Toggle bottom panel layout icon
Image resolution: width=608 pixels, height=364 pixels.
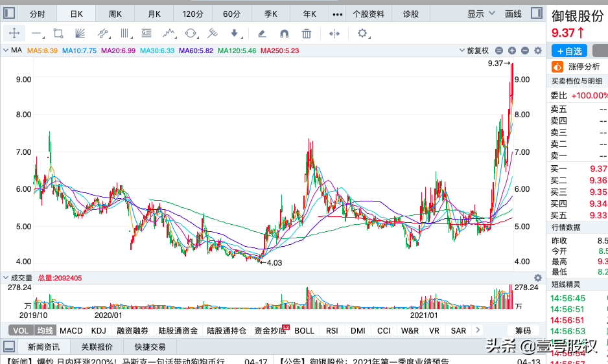coord(9,346)
